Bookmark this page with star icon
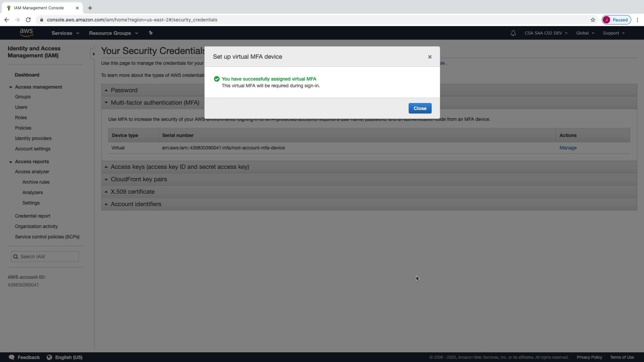 [593, 20]
